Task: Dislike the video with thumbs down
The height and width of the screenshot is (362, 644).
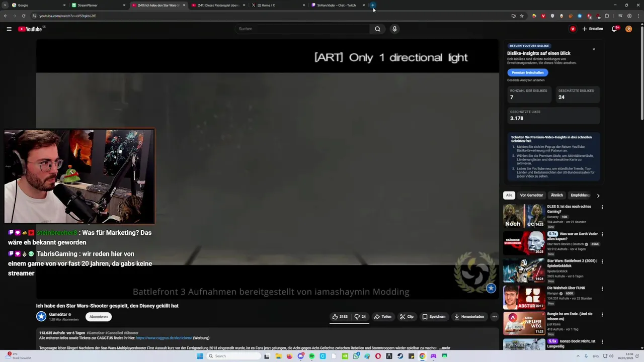Action: [x=360, y=317]
